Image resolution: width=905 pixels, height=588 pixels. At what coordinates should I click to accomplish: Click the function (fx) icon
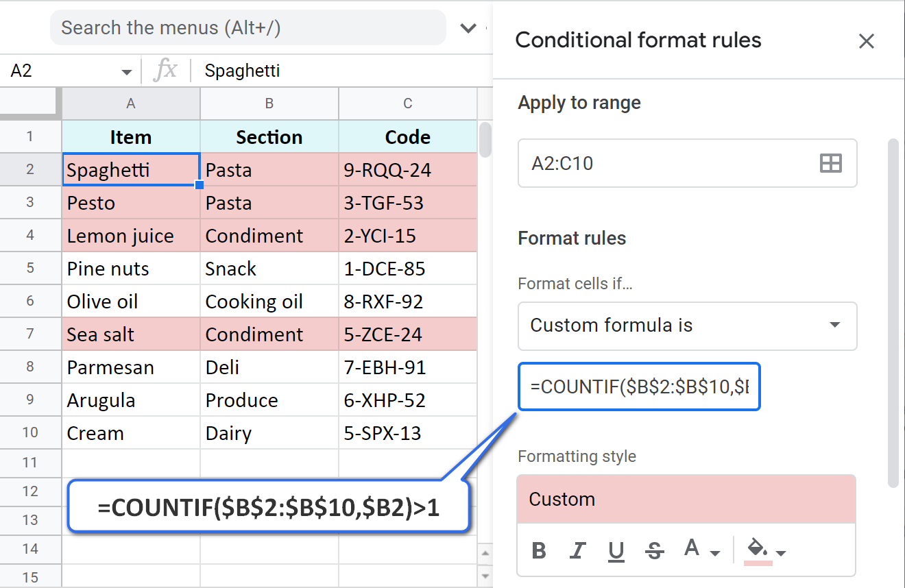(x=167, y=71)
